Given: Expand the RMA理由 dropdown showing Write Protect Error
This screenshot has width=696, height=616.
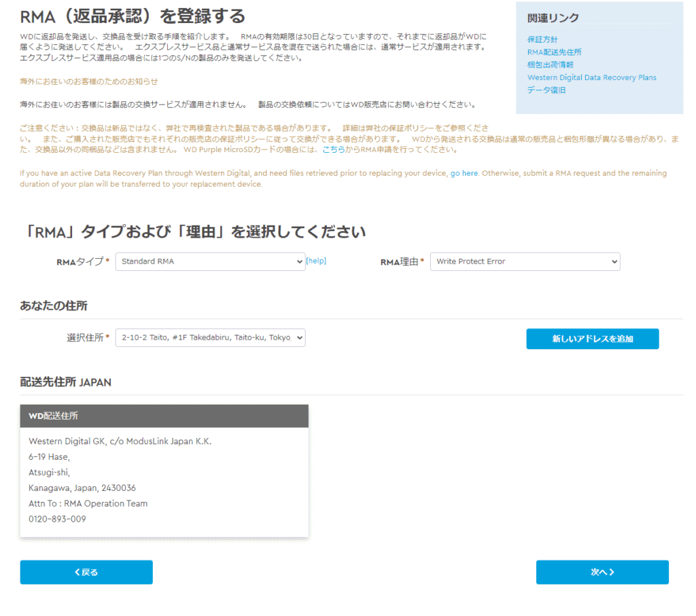Looking at the screenshot, I should click(525, 261).
